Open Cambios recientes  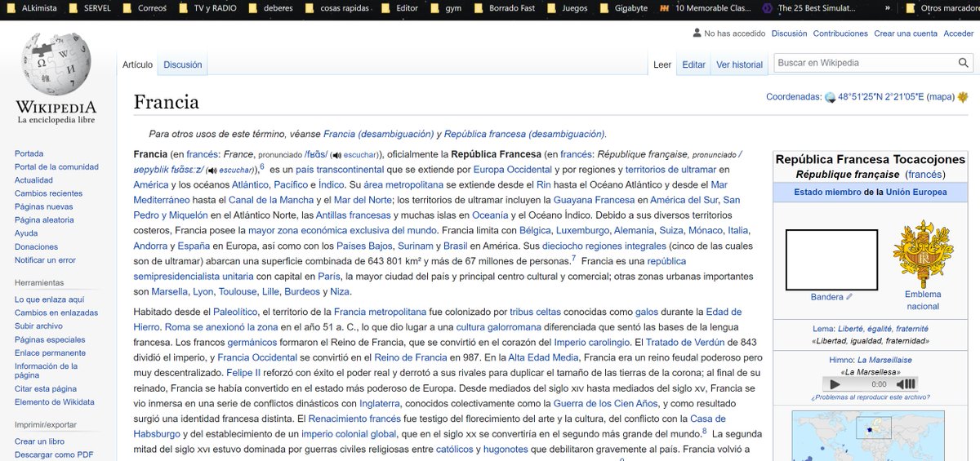[x=48, y=193]
